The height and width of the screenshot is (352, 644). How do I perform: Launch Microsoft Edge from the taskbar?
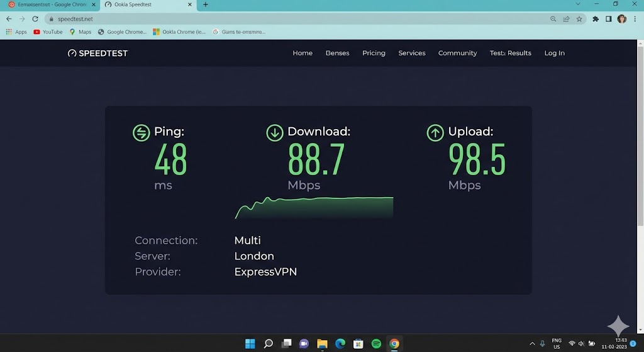click(340, 343)
